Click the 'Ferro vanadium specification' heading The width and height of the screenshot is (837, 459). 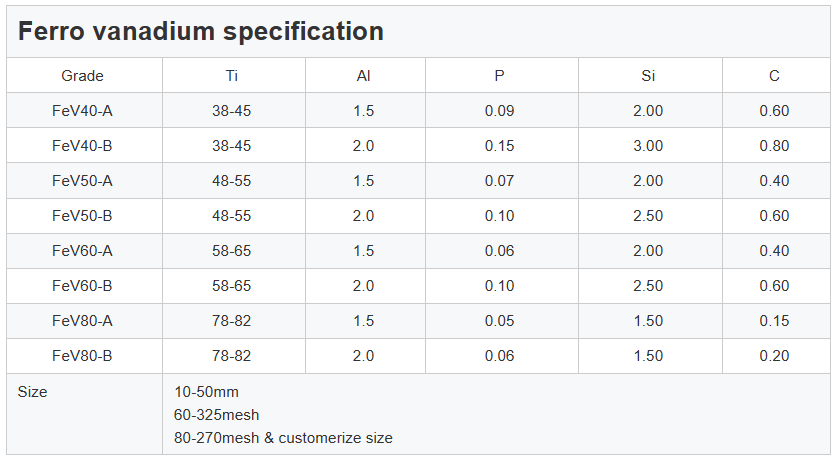tap(201, 32)
